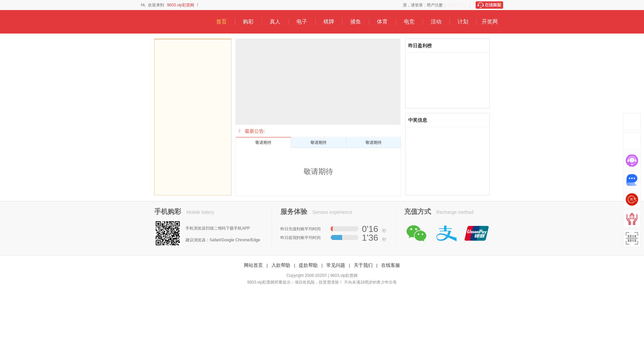Click the red recharge sidebar icon
This screenshot has width=644, height=362.
coord(632,199)
